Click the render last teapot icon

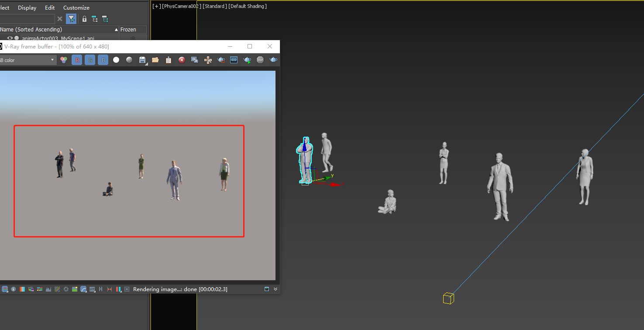point(273,60)
